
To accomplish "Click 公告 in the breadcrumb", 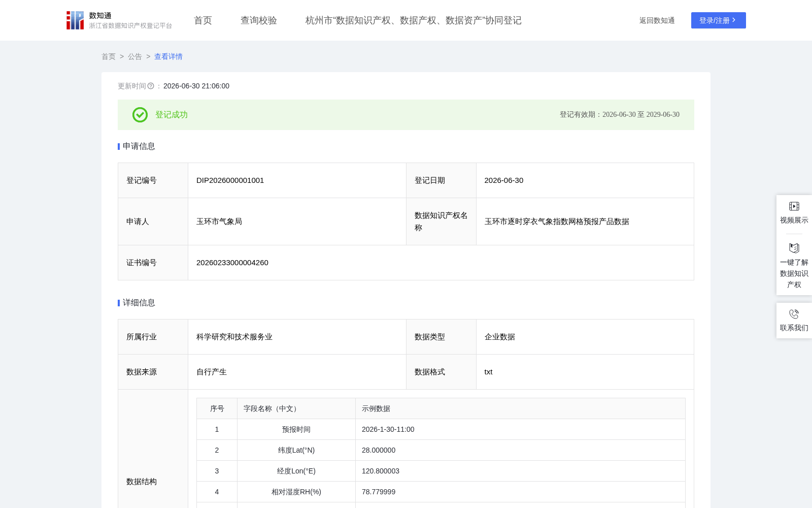I will 135,56.
